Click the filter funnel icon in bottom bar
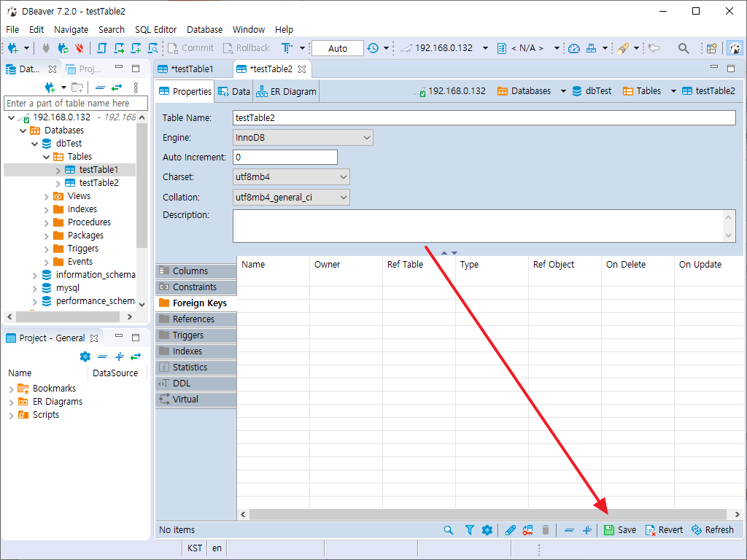Image resolution: width=747 pixels, height=560 pixels. pyautogui.click(x=469, y=530)
